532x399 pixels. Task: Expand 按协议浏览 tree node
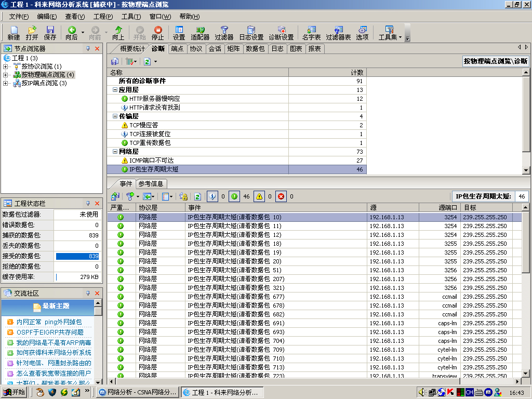(6, 66)
